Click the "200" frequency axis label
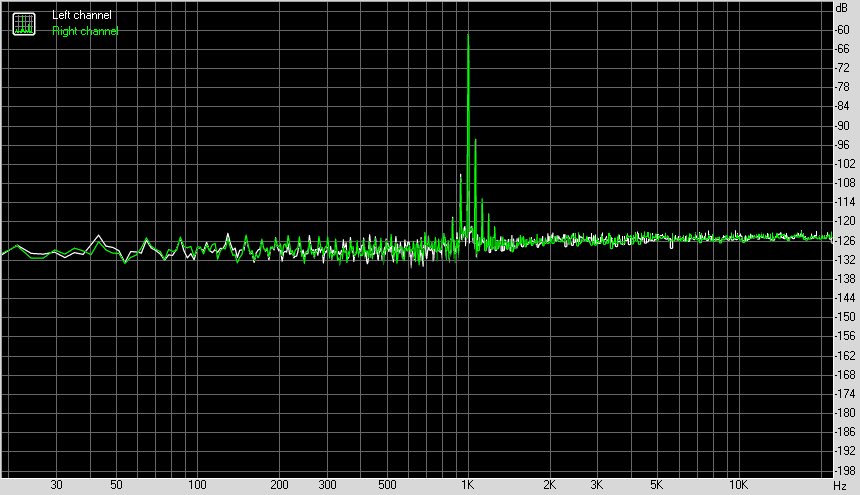 (279, 485)
